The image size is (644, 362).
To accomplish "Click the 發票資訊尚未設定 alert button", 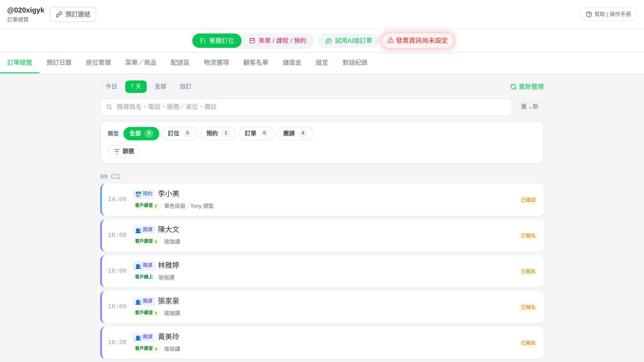I will pos(418,41).
